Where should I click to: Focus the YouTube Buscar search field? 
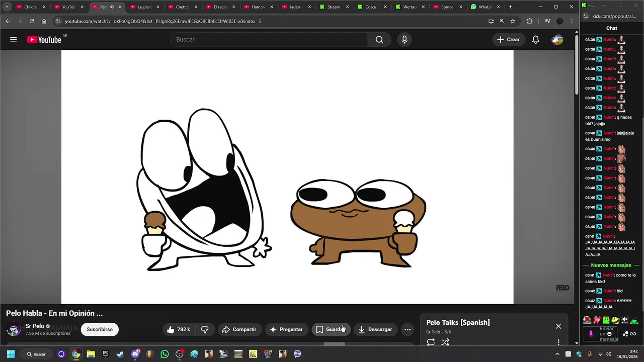pos(269,40)
